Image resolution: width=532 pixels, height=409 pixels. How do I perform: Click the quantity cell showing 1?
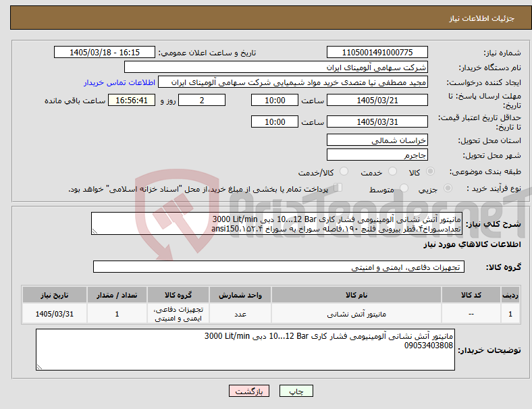click(117, 314)
